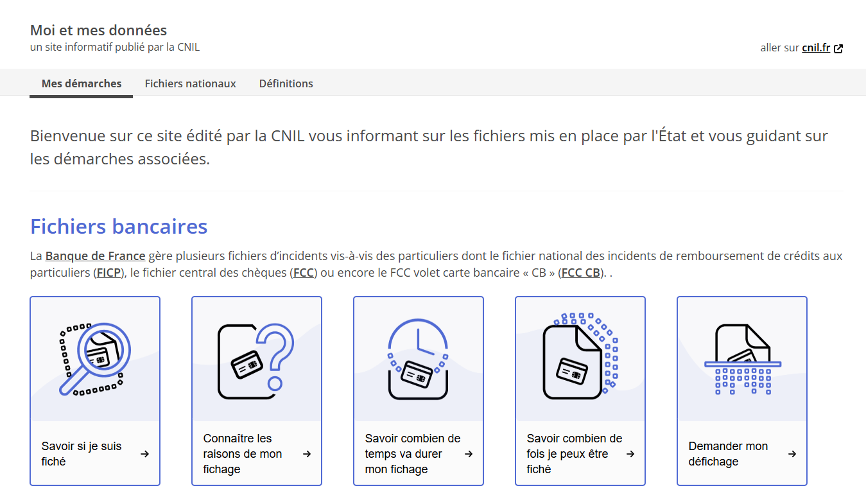Click arrow beside 'Connaître les raisons de mon fichage'
The height and width of the screenshot is (504, 866).
click(307, 454)
